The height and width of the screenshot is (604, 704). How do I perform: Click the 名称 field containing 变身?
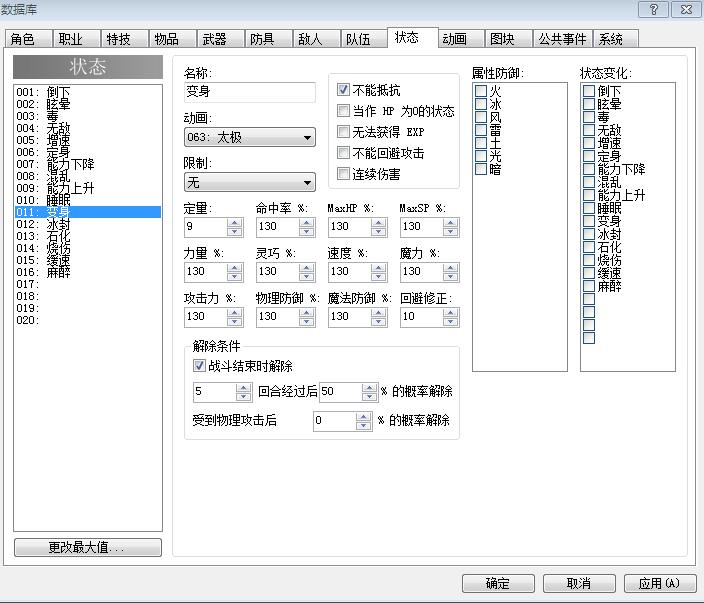[250, 92]
